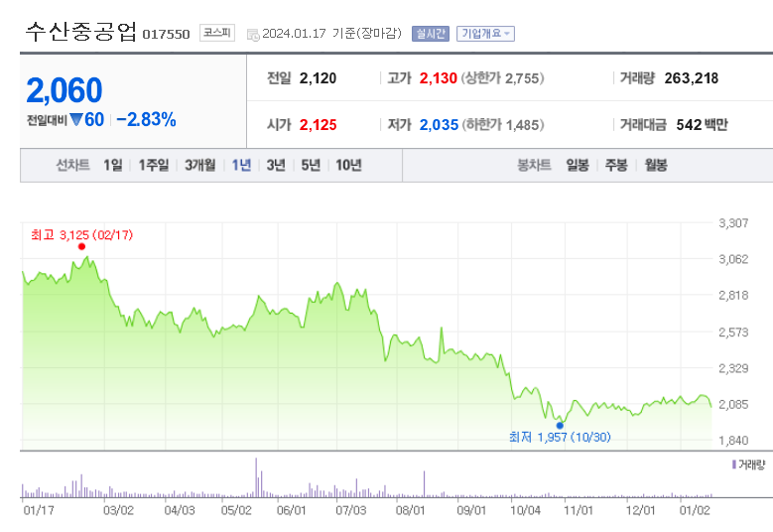Click the 시가 value 2,125

tap(318, 125)
